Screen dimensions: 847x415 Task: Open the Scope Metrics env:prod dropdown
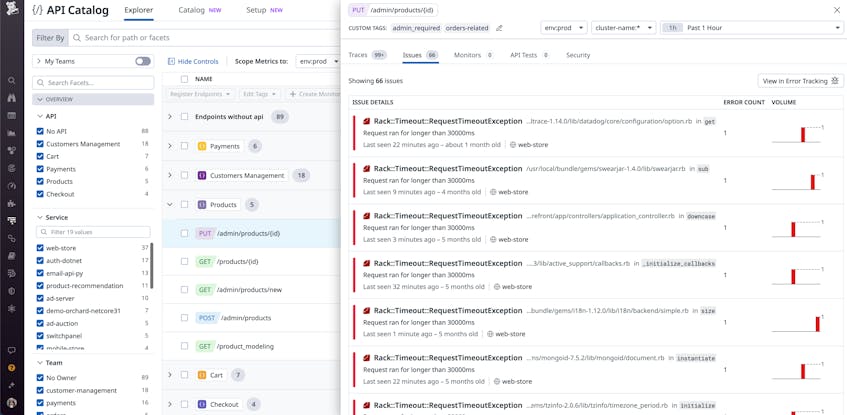(318, 61)
